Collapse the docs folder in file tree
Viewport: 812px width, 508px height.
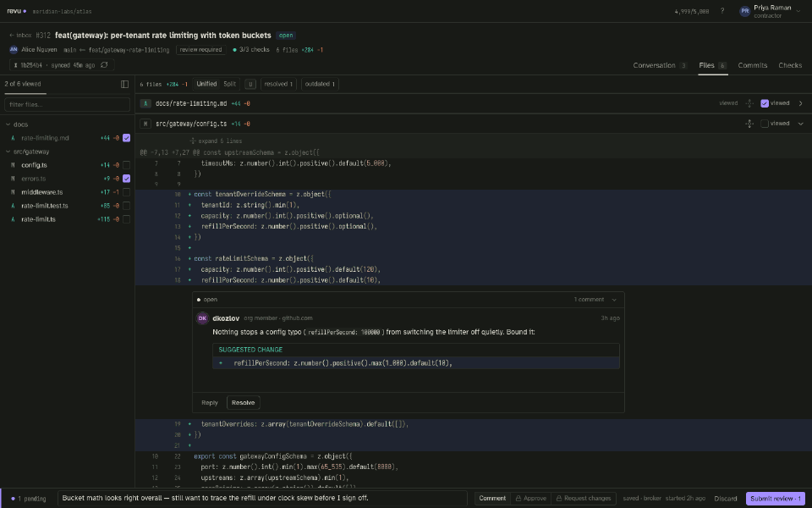click(8, 124)
